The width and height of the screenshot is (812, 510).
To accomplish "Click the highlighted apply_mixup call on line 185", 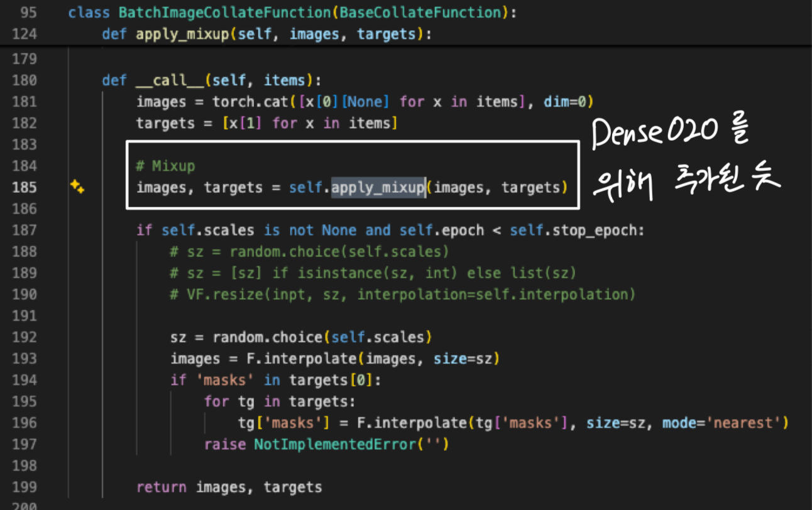I will (378, 187).
